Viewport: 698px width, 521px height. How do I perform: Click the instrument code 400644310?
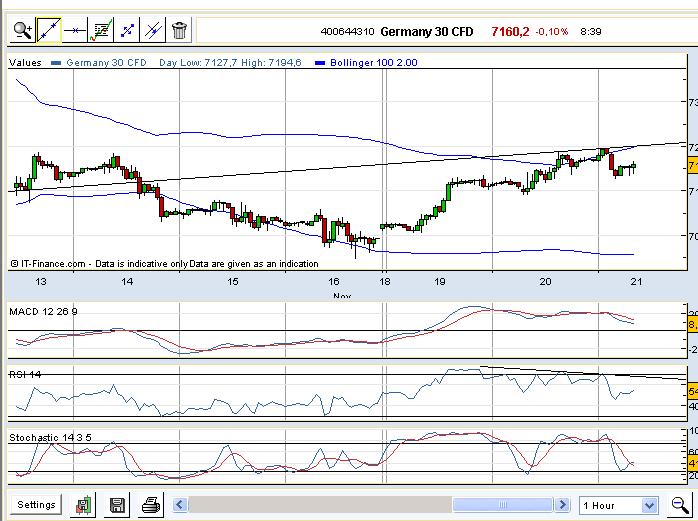pyautogui.click(x=347, y=32)
